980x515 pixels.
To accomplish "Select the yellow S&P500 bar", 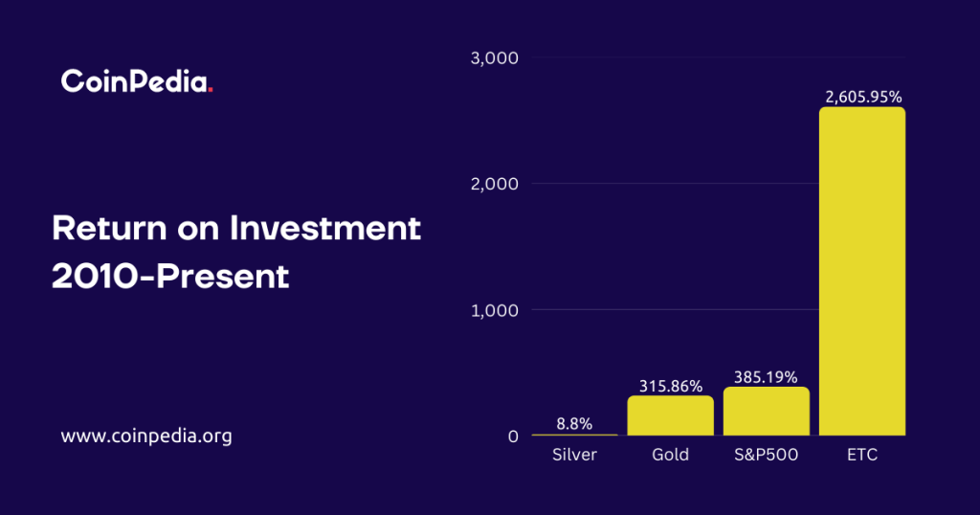I will click(x=767, y=412).
